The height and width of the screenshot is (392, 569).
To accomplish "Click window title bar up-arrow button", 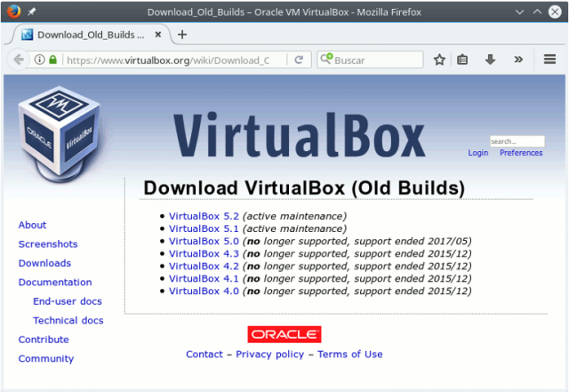I will (x=537, y=12).
